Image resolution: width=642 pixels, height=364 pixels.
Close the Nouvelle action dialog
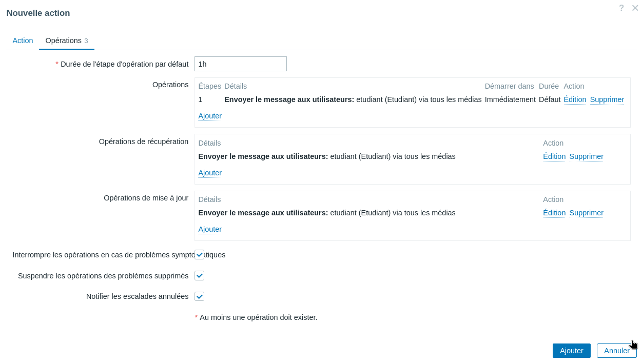pos(635,8)
